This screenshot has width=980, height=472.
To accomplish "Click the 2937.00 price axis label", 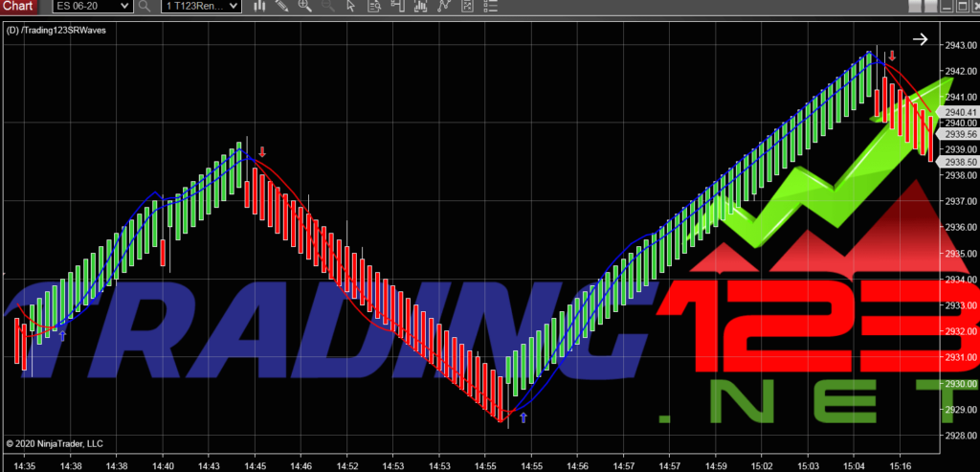I will tap(961, 201).
